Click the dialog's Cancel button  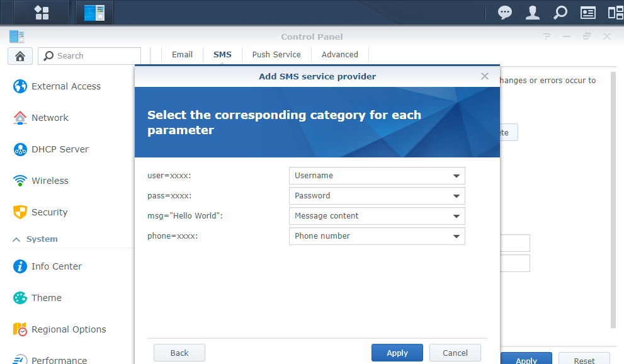[455, 353]
